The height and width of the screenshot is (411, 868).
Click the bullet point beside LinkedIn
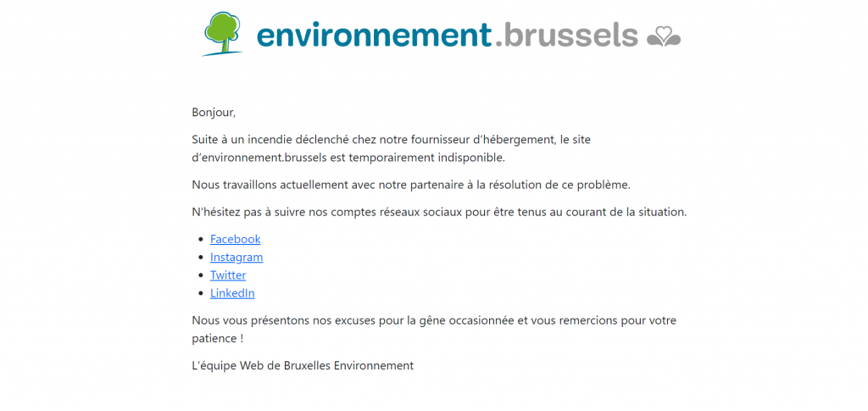pyautogui.click(x=200, y=294)
